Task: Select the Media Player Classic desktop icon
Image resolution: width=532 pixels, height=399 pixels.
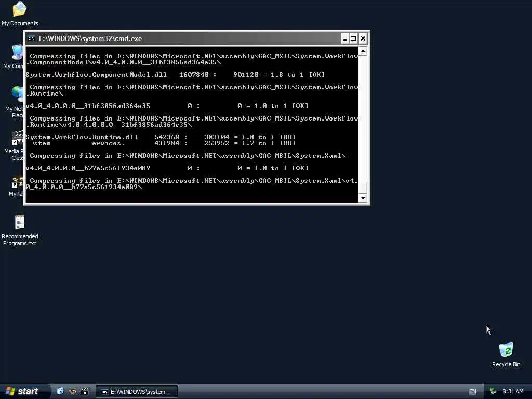Action: pos(14,145)
